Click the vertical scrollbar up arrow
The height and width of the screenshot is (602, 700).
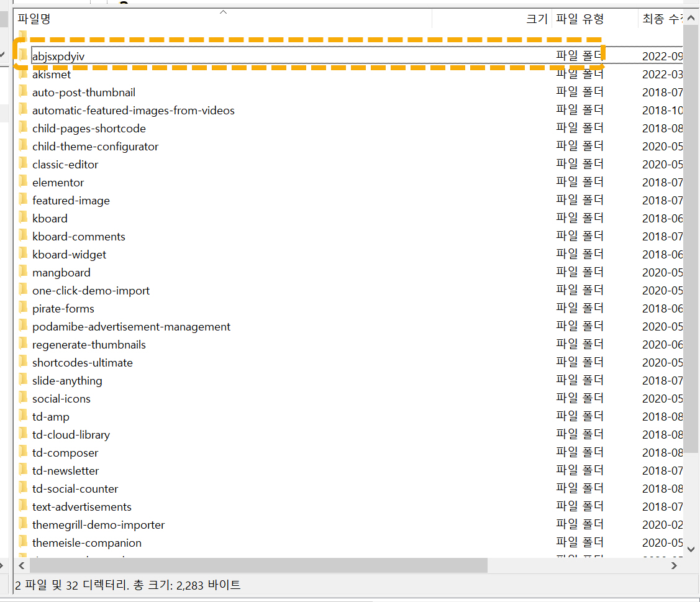pos(691,18)
